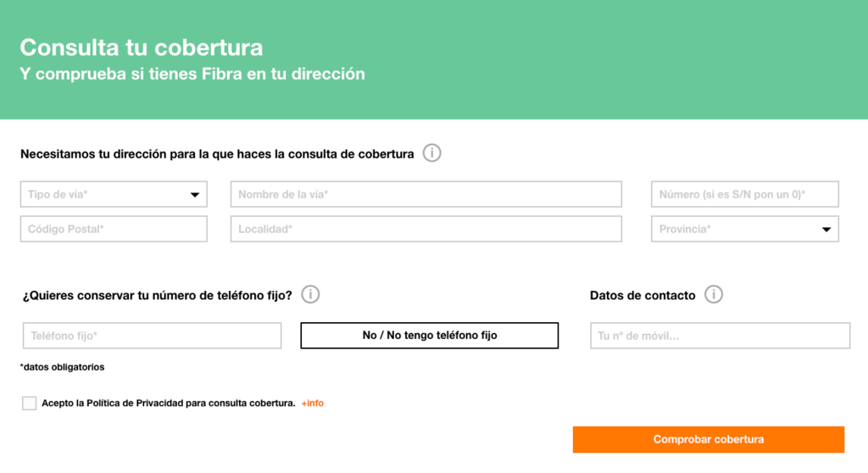Select No / No tengo teléfono fijo
868x473 pixels.
point(429,336)
